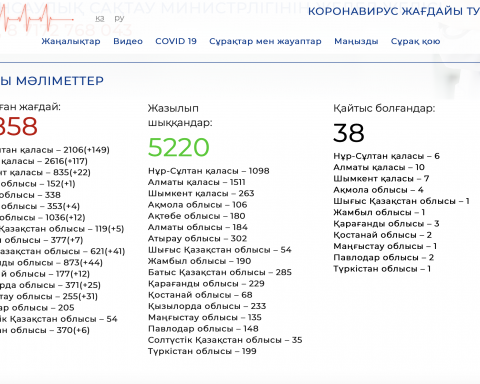Viewport: 480px width, 384px height.
Task: Click the Жазылып шыққандар heading
Action: pyautogui.click(x=180, y=115)
